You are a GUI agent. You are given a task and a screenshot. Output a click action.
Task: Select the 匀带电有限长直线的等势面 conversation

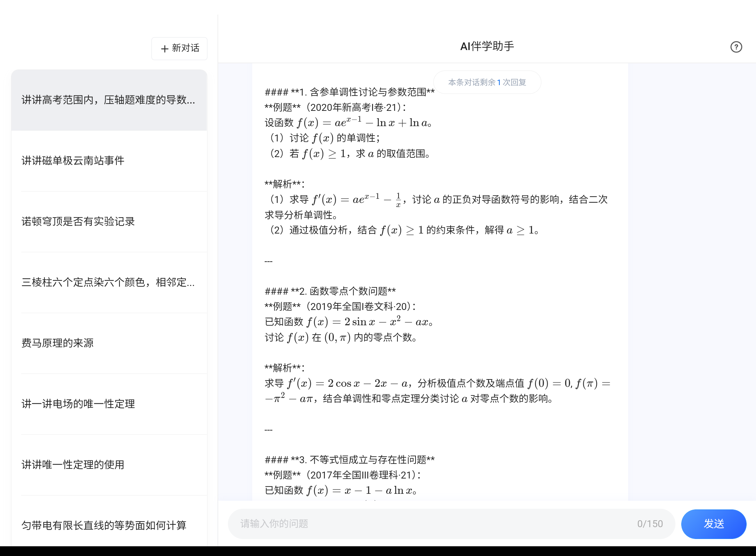point(104,525)
